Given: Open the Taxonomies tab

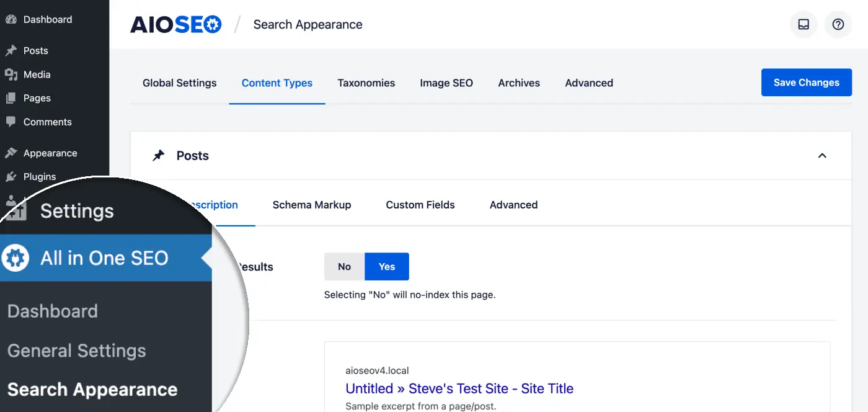Looking at the screenshot, I should coord(366,83).
